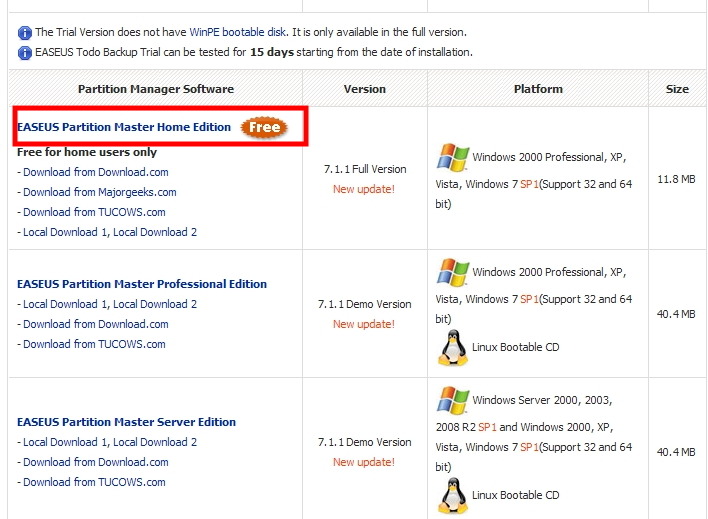Click the info icon beside the 15 days trial note

(25, 52)
